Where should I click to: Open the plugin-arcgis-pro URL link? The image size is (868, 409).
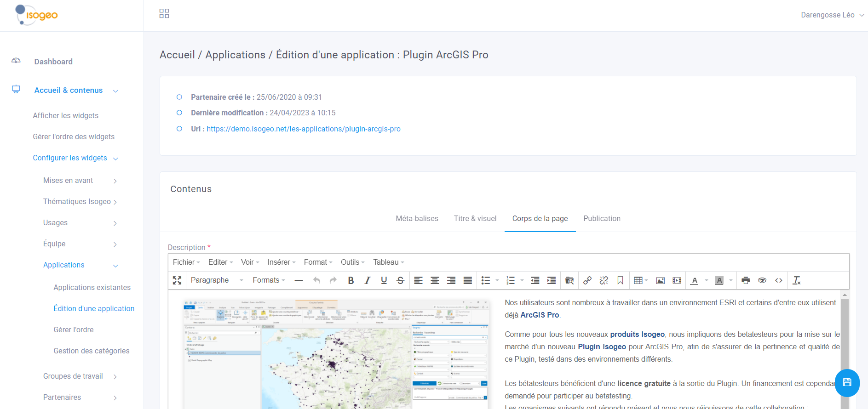tap(304, 129)
